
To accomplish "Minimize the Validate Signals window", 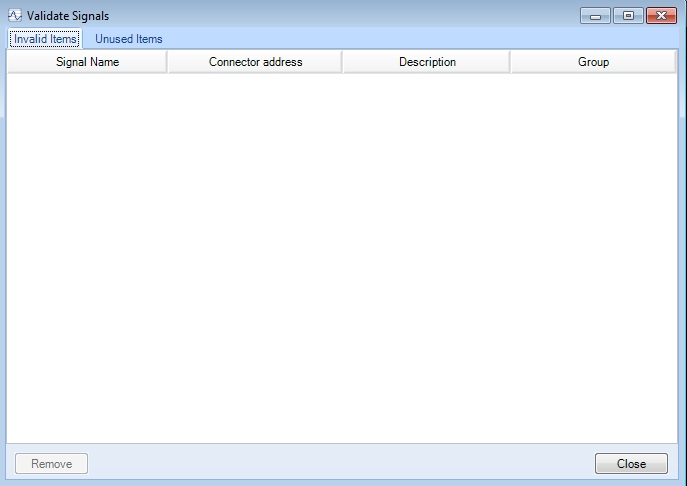I will (596, 16).
